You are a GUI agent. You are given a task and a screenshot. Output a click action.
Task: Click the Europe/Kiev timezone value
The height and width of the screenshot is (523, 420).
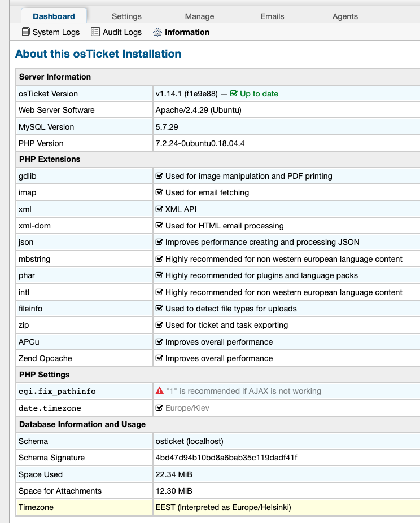pos(187,408)
